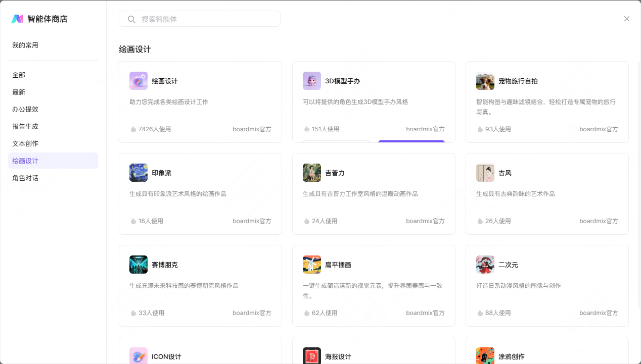Open the 印象派 card title
Image resolution: width=641 pixels, height=364 pixels.
(162, 173)
